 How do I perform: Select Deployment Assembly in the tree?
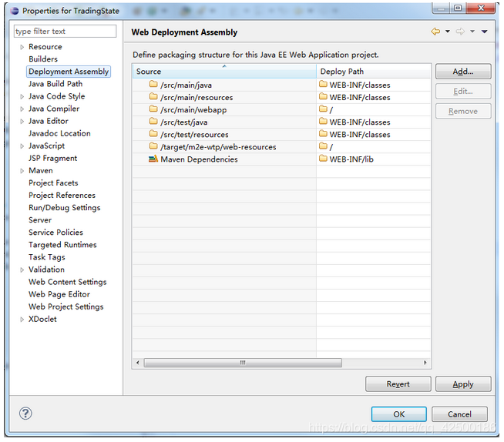click(69, 72)
